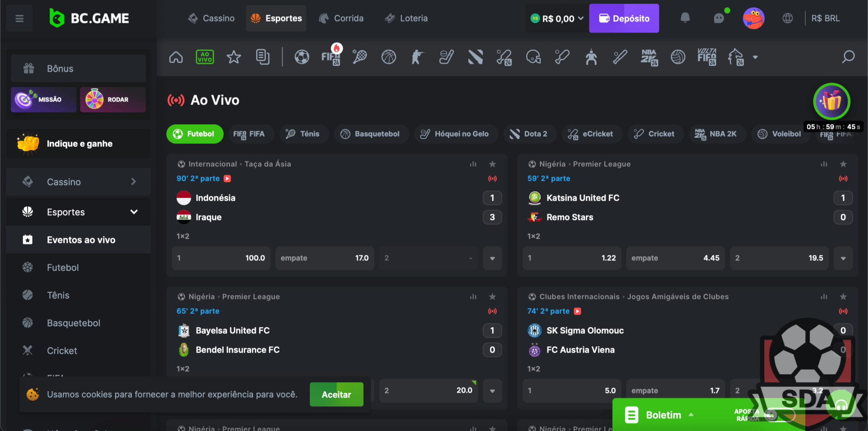868x431 pixels.
Task: Click the Depósito button
Action: [624, 18]
